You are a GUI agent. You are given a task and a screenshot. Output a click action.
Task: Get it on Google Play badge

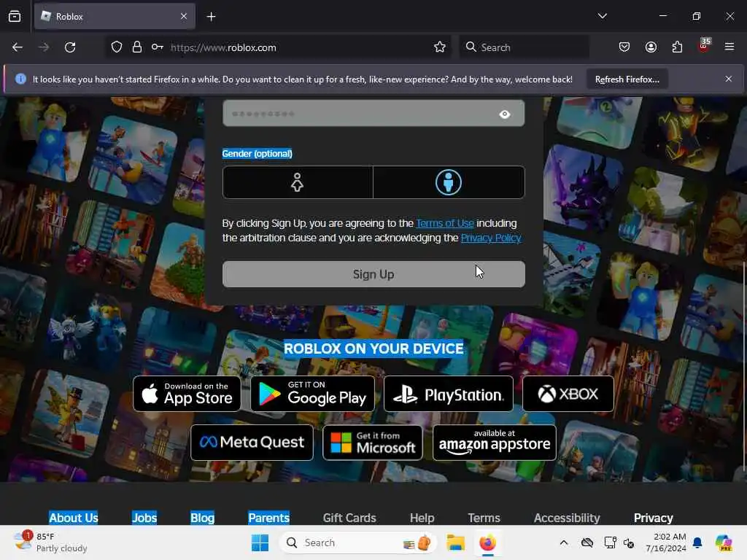(x=312, y=394)
